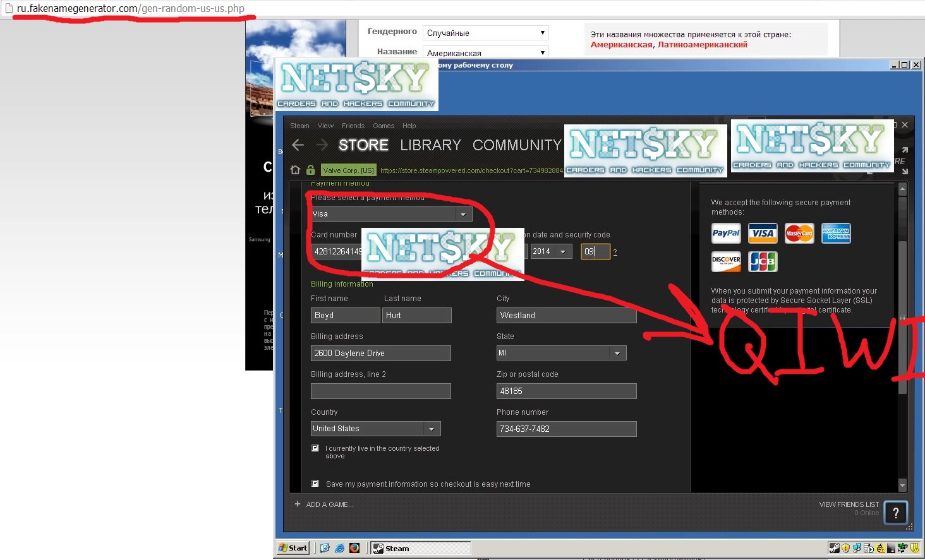
Task: Open the View menu in Steam
Action: click(325, 126)
